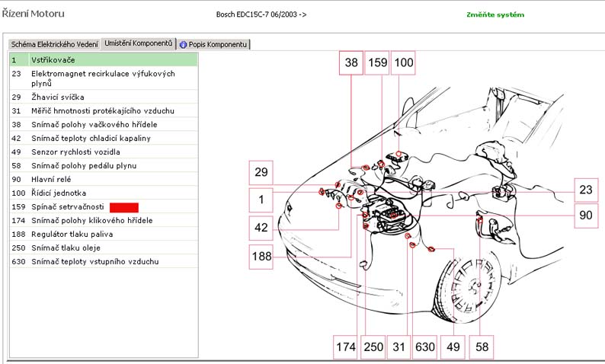Screen dimensions: 605x364
Task: Click red swatch beside Spínač setrvačnosti
Action: point(123,207)
